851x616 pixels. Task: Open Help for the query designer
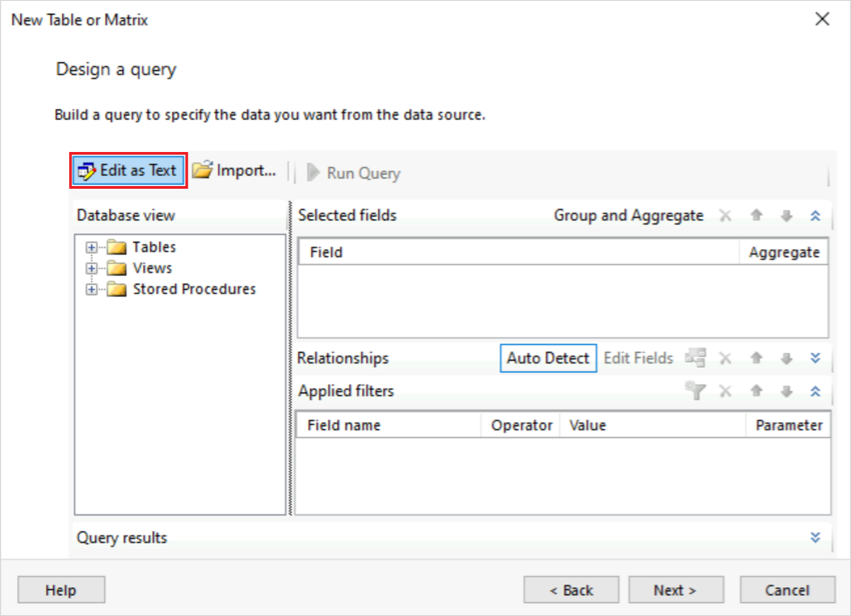(60, 589)
